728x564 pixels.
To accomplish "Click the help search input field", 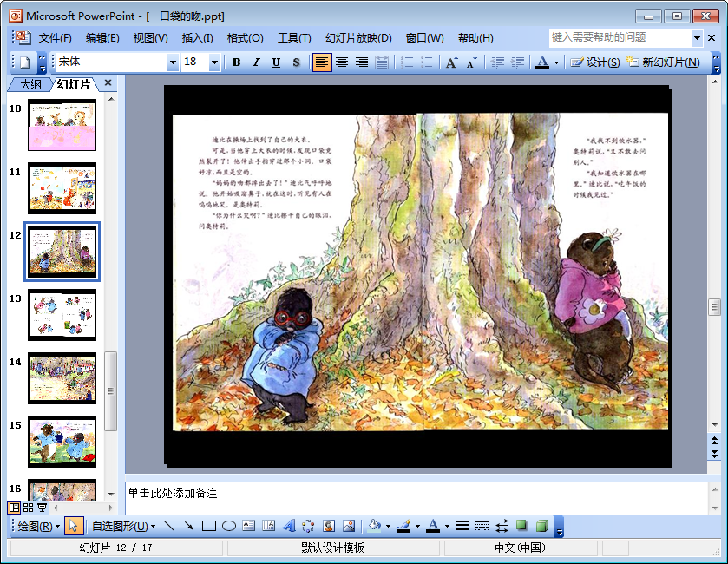I will tap(620, 38).
